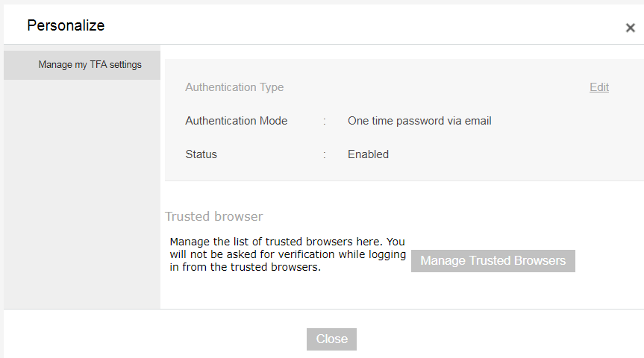The width and height of the screenshot is (644, 358).
Task: Click the Status label
Action: coord(201,154)
